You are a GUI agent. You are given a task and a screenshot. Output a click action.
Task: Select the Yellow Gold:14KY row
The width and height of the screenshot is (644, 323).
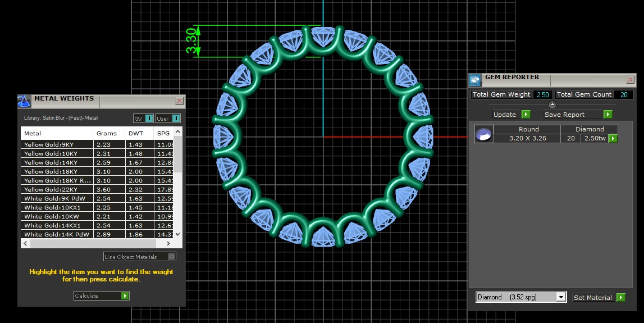tap(97, 163)
